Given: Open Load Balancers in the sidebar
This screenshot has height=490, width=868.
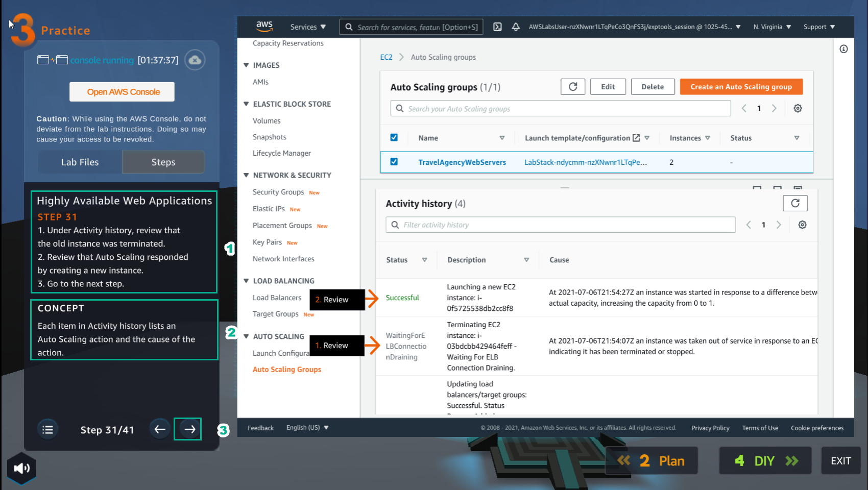Looking at the screenshot, I should coord(277,298).
